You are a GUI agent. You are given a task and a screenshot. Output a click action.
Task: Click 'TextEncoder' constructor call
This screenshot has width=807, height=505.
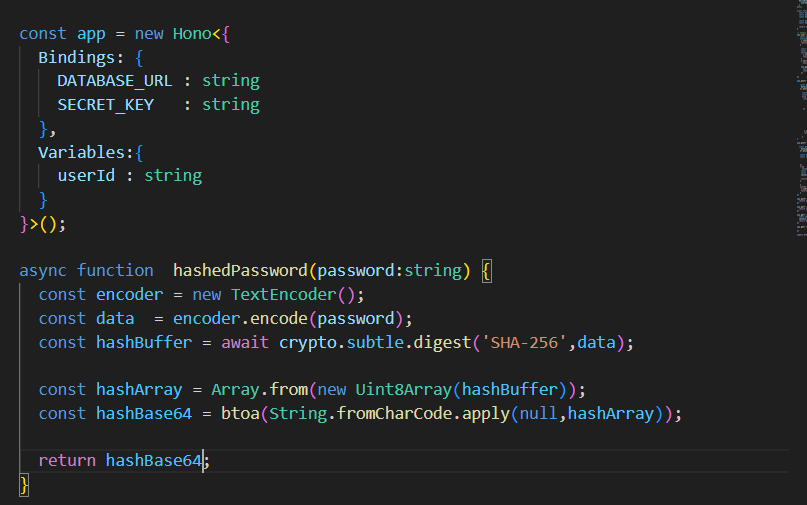coord(284,294)
